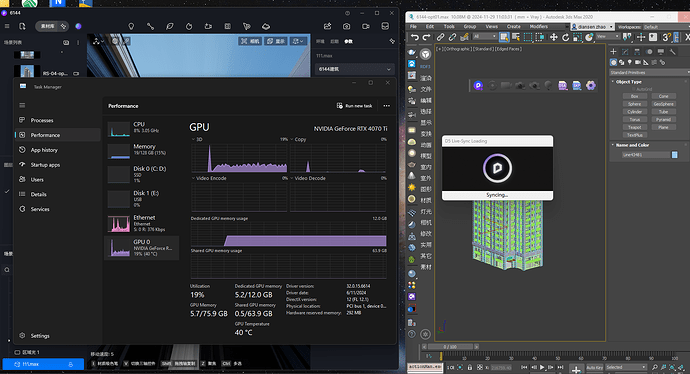Collapse the Object Type rollout
Viewport: 690px width, 374px height.
628,82
